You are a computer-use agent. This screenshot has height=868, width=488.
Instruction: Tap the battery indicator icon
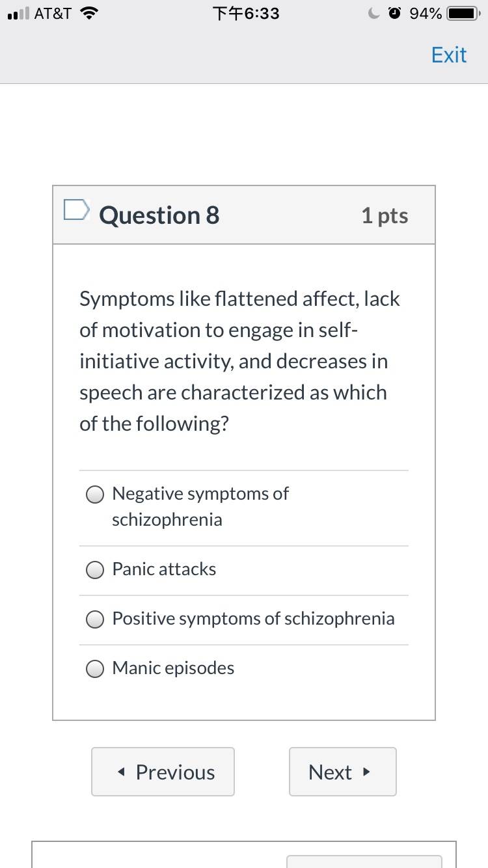463,14
